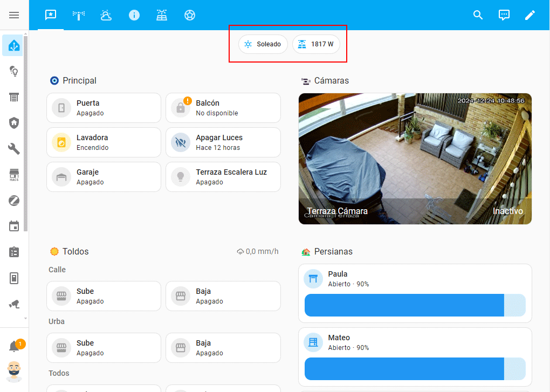The height and width of the screenshot is (392, 550).
Task: Click the Urba subsection label
Action: [57, 321]
